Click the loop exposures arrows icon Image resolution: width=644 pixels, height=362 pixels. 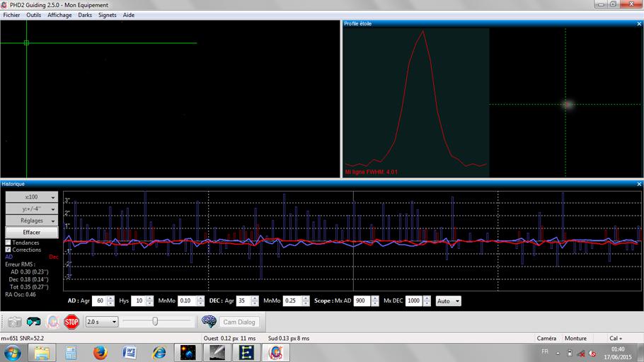(x=34, y=322)
